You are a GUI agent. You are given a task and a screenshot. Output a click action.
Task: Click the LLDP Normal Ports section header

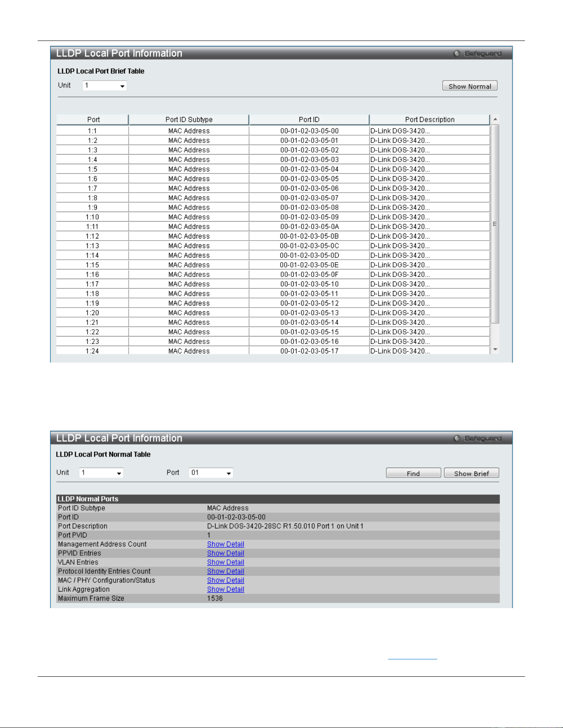(x=278, y=499)
